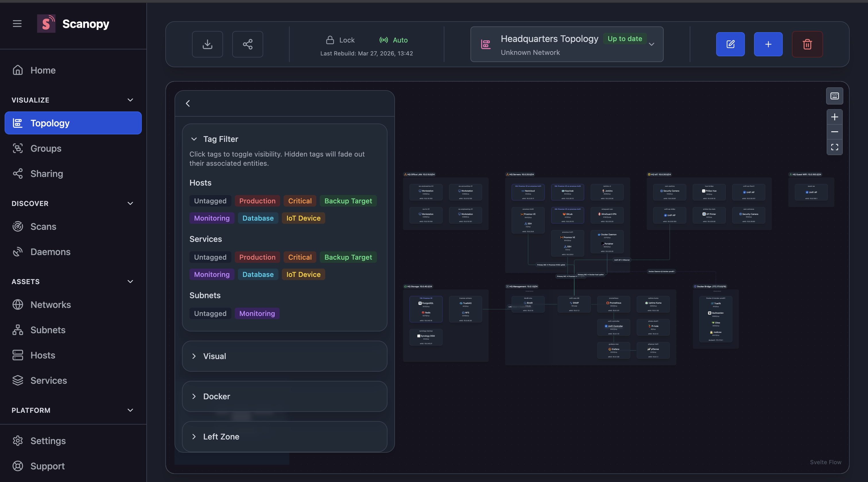
Task: Click the Nextcloud node in topology
Action: coord(528,191)
